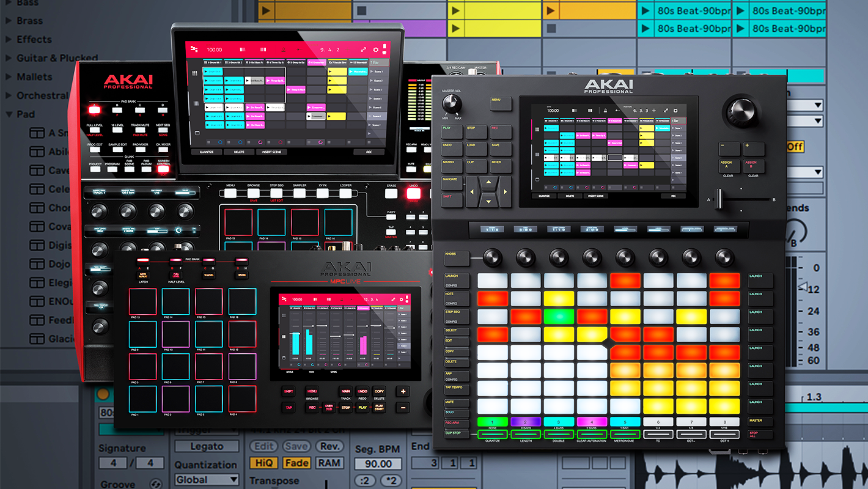Toggle the Fade switch

[296, 463]
